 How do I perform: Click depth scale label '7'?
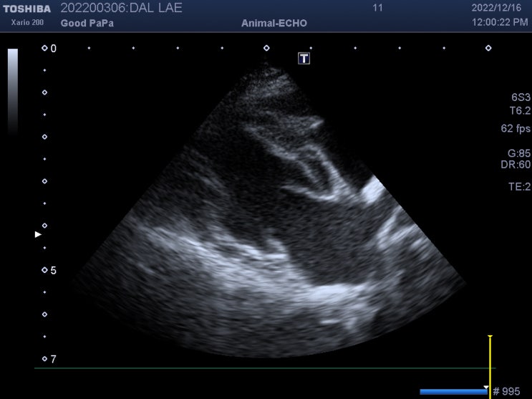(54, 360)
